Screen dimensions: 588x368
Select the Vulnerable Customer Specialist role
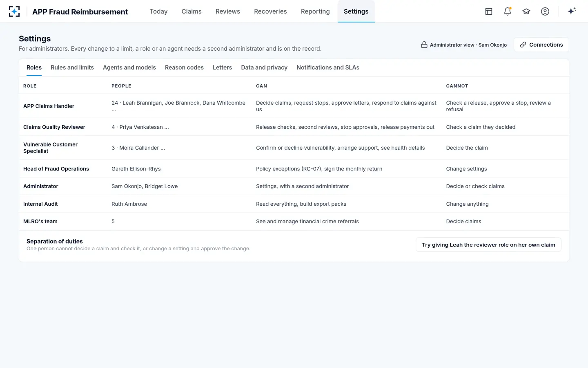click(x=50, y=148)
